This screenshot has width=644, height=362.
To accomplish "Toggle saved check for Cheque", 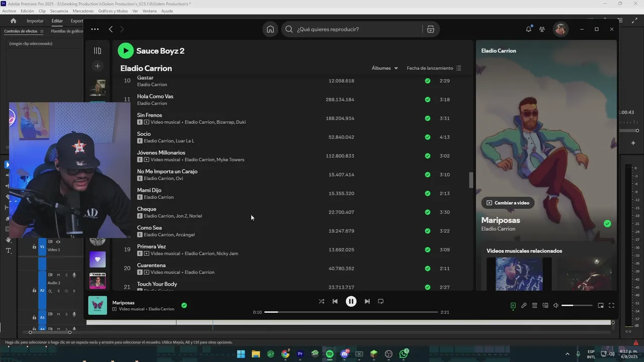I will 428,212.
